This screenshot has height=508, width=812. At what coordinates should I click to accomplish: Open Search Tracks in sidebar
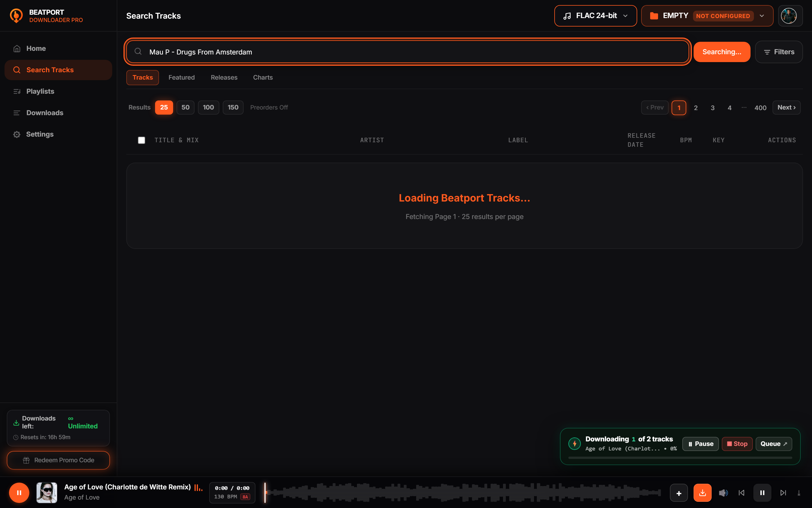(58, 70)
